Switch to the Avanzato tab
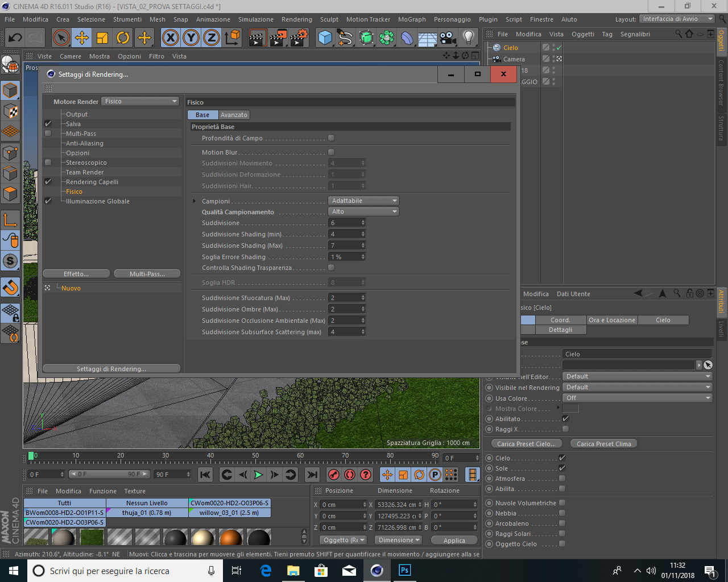 coord(234,115)
